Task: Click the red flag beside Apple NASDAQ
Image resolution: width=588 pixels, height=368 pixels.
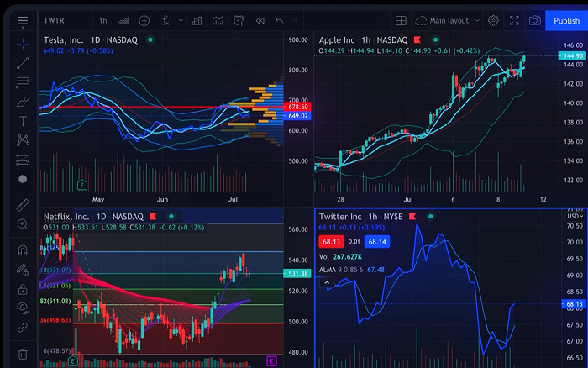Action: (x=417, y=39)
